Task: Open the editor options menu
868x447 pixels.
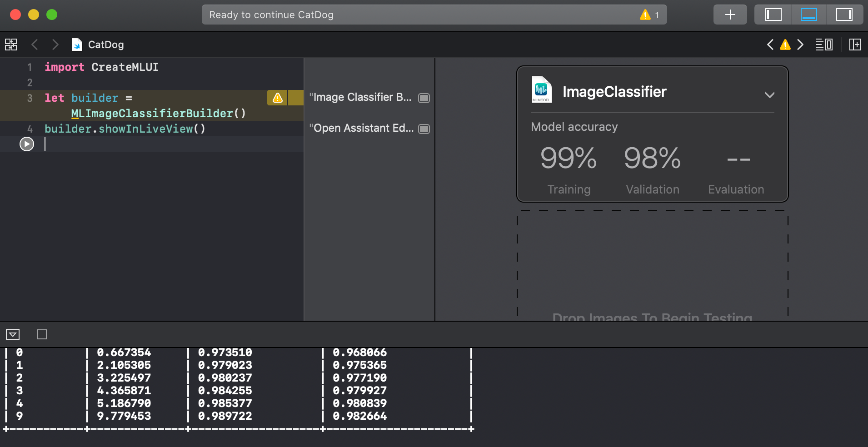Action: click(x=824, y=45)
